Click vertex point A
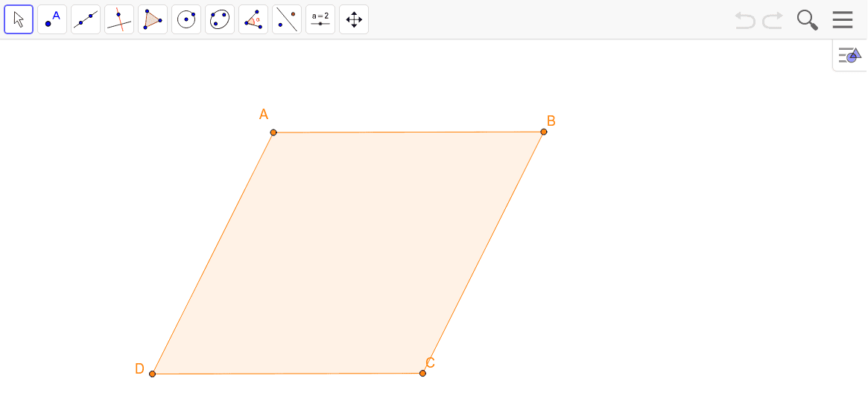 [x=273, y=132]
